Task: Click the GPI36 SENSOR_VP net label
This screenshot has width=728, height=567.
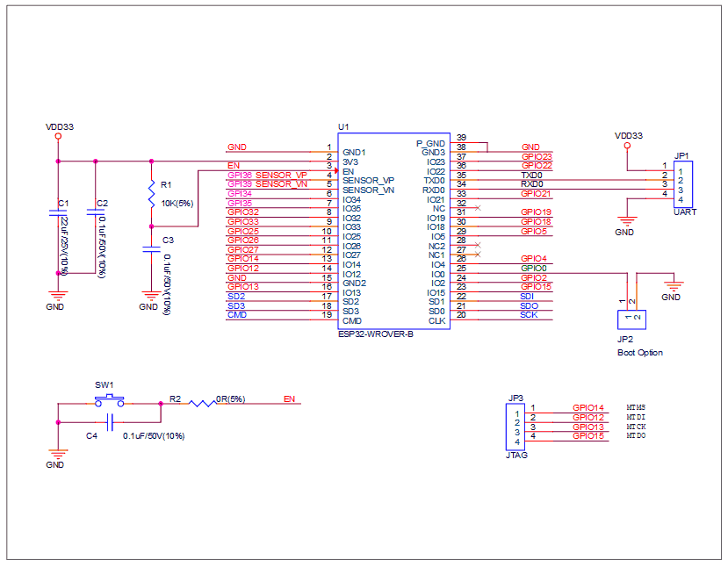Action: click(x=267, y=176)
